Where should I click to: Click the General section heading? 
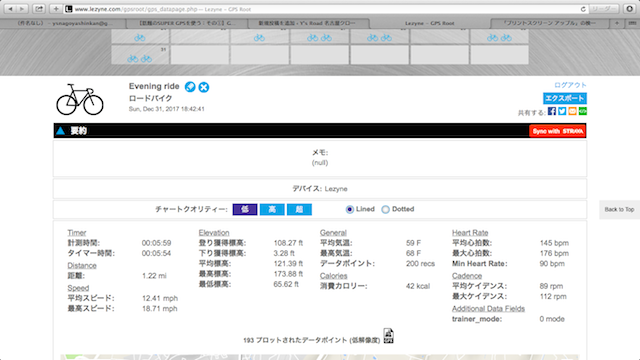[333, 233]
